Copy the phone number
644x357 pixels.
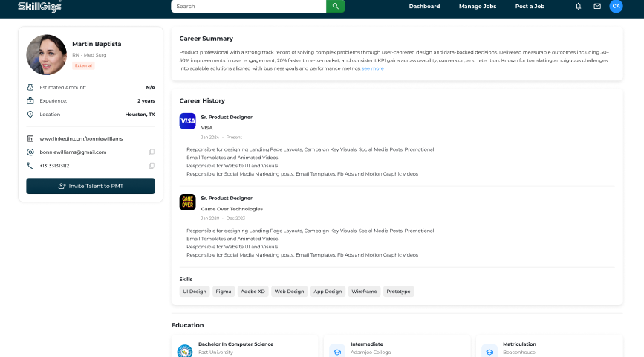tap(152, 166)
